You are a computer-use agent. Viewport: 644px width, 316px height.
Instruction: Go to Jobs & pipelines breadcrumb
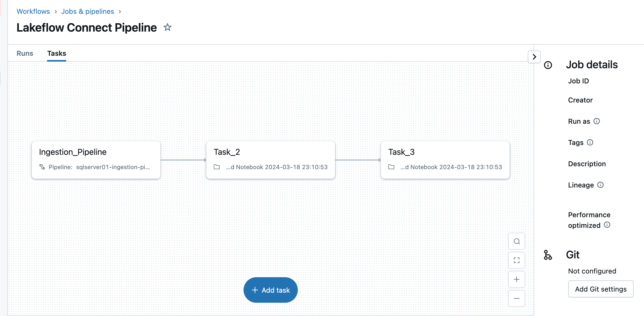click(87, 11)
